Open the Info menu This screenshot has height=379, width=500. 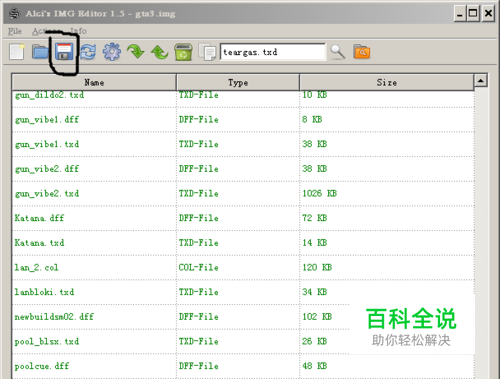(79, 31)
